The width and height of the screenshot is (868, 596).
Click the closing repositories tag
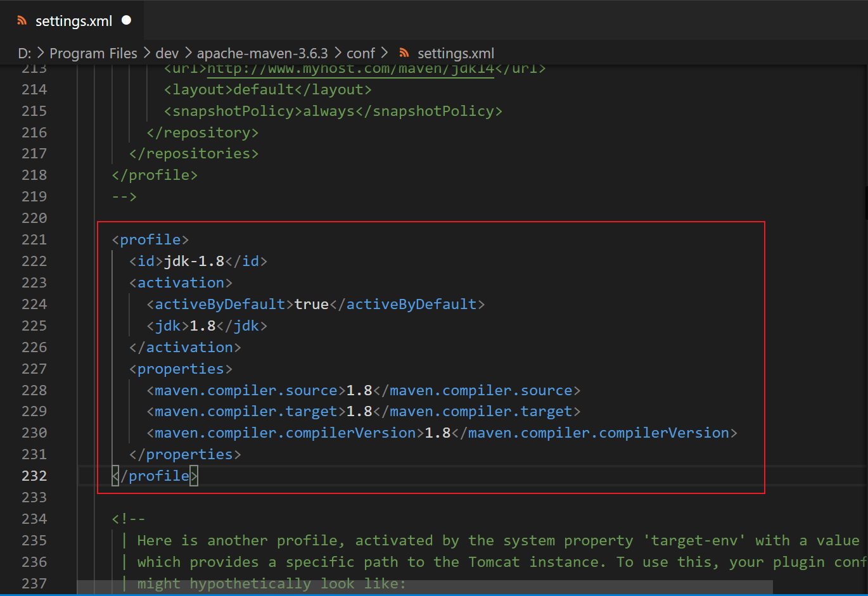coord(194,153)
